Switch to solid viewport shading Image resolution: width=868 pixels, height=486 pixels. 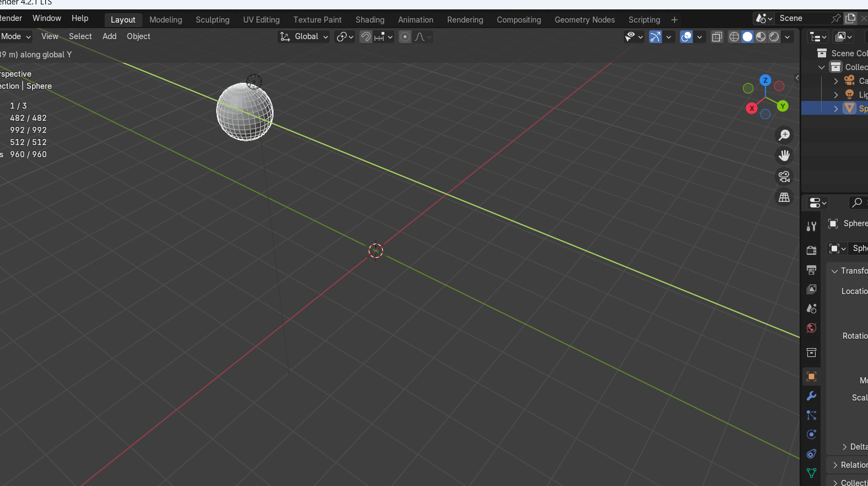click(747, 37)
